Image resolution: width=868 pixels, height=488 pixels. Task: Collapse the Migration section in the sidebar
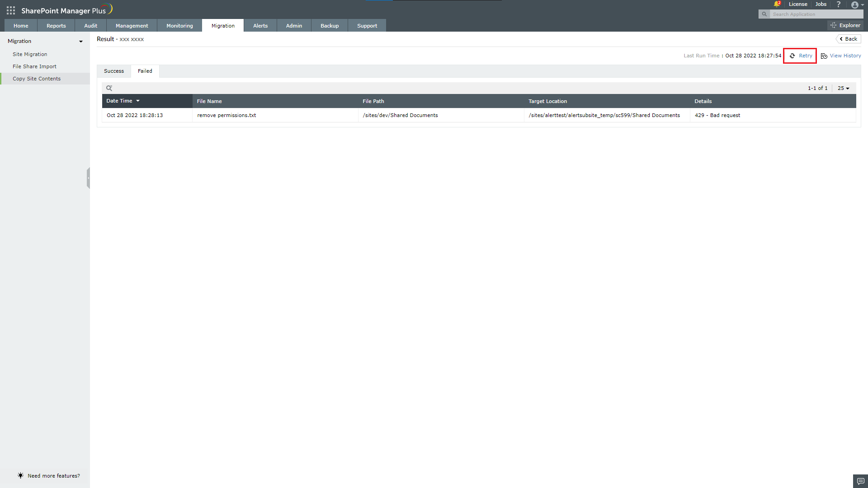coord(81,41)
